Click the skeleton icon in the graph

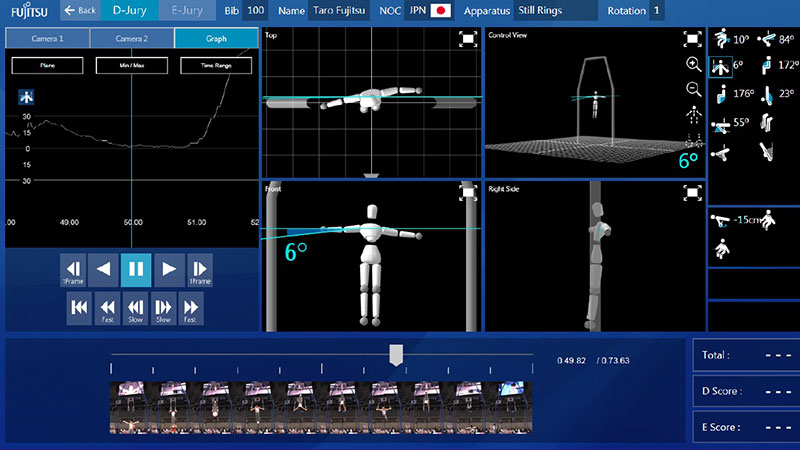(x=26, y=98)
